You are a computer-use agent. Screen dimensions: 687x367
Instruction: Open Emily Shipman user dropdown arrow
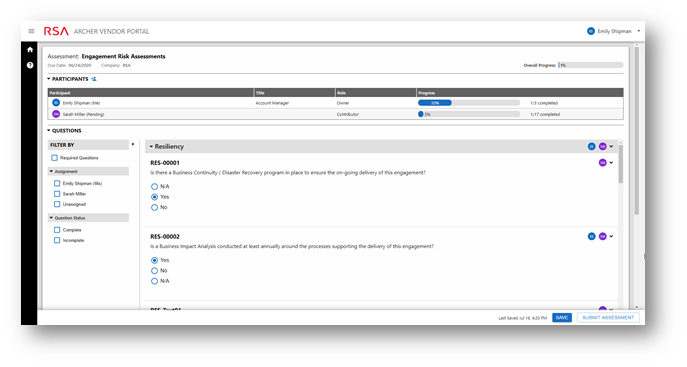[638, 31]
